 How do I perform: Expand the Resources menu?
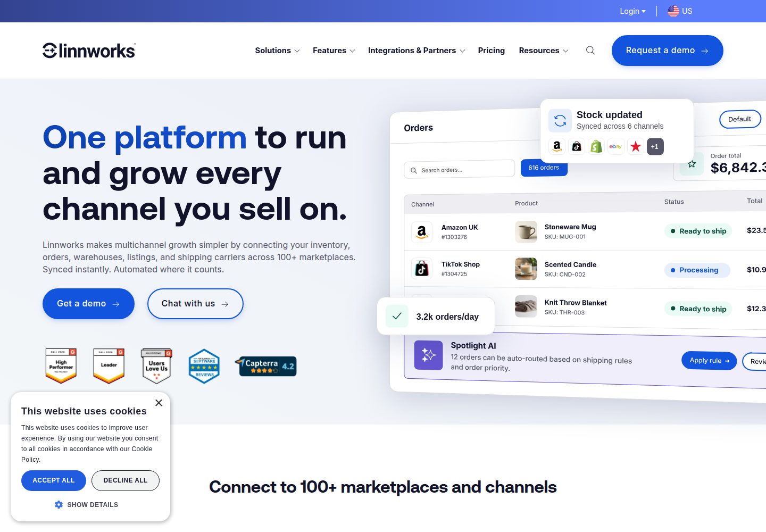(x=544, y=51)
